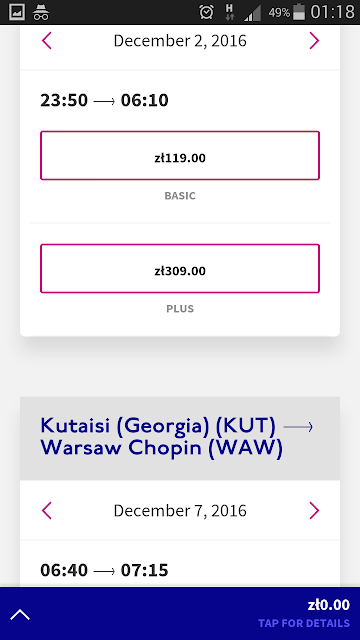Screen dimensions: 360x640
Task: Tap the picture notification icon
Action: pos(17,12)
